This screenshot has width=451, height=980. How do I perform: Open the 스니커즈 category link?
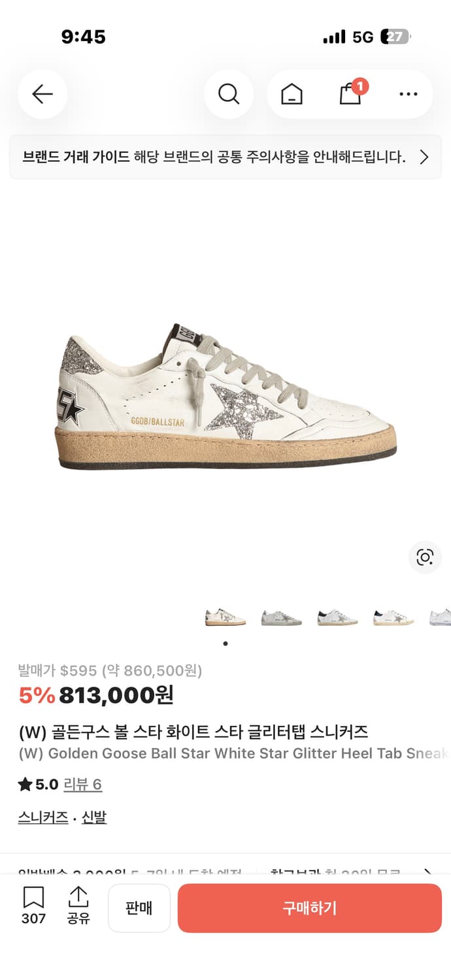(43, 817)
